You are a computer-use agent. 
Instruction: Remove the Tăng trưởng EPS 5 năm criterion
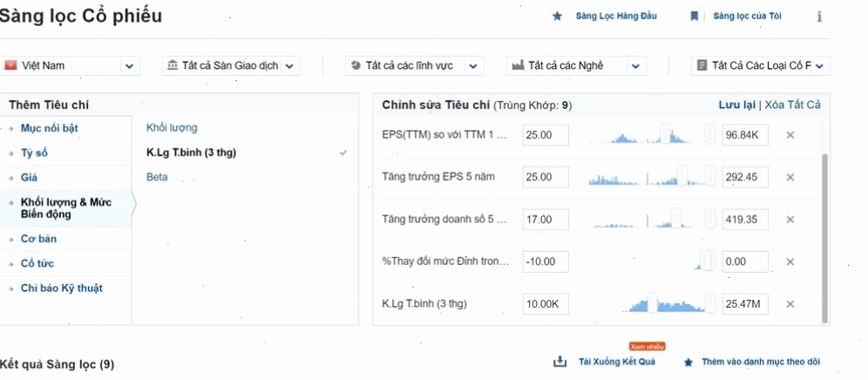[790, 177]
